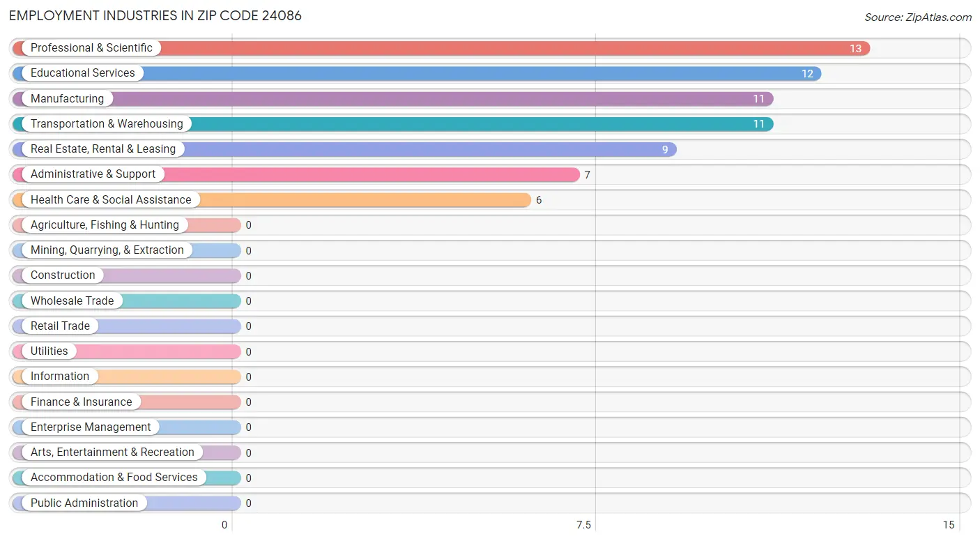Click the purple Manufacturing bar
980x541 pixels.
coord(393,99)
